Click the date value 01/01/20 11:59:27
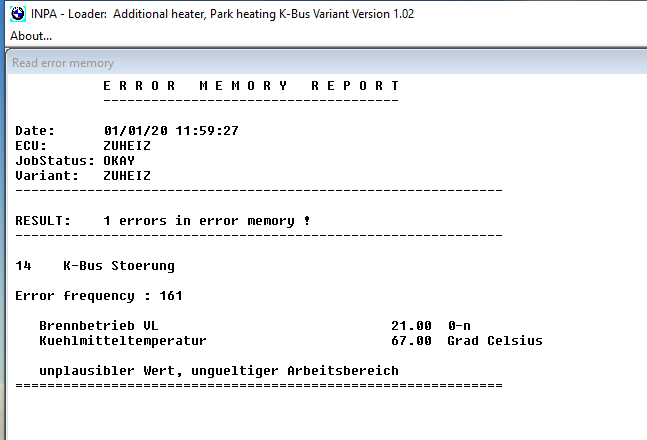647x440 pixels. [x=171, y=131]
